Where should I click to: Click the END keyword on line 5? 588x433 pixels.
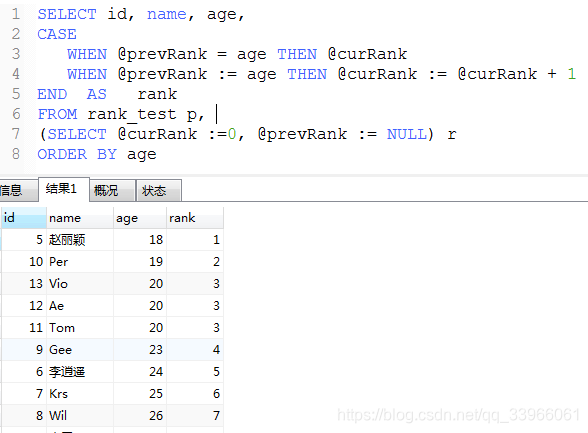pyautogui.click(x=52, y=94)
